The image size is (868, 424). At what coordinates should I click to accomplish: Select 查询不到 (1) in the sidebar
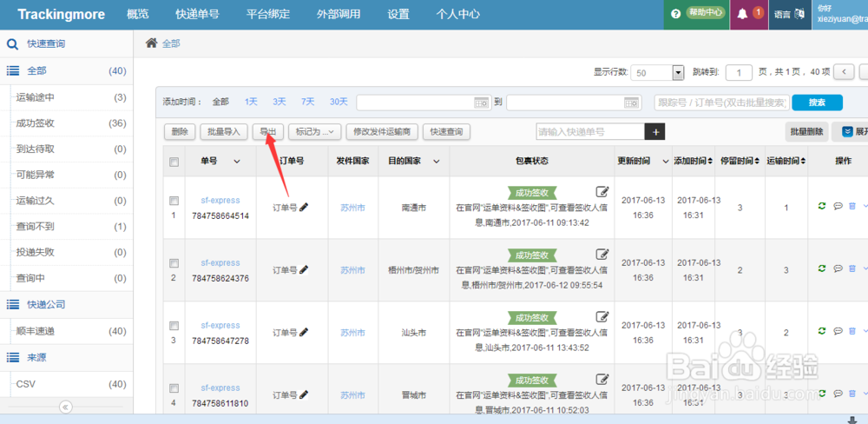[x=67, y=227]
